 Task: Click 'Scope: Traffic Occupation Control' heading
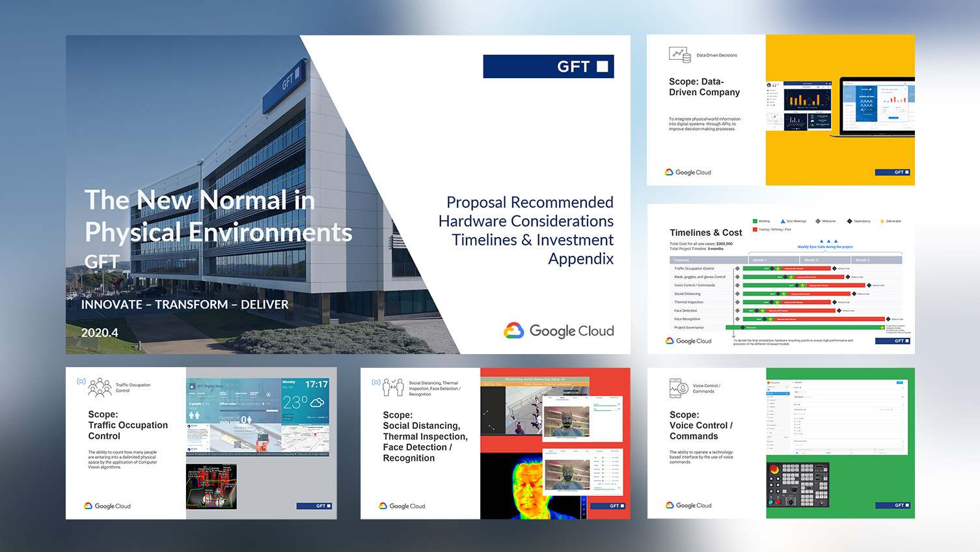pyautogui.click(x=128, y=425)
